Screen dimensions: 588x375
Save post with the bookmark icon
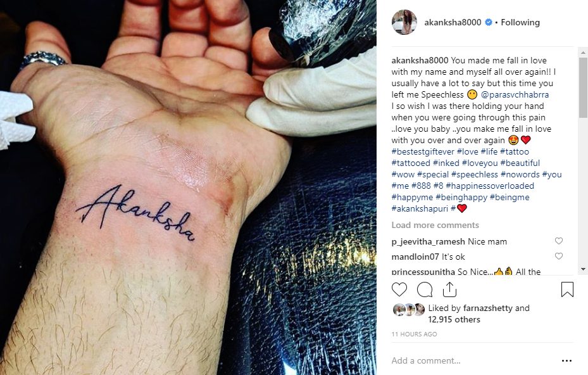click(567, 289)
